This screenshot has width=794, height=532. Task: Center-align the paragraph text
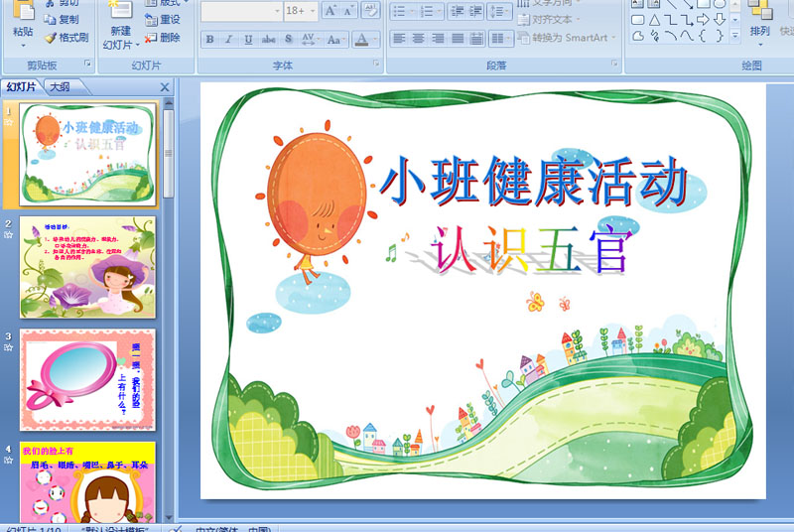click(418, 39)
